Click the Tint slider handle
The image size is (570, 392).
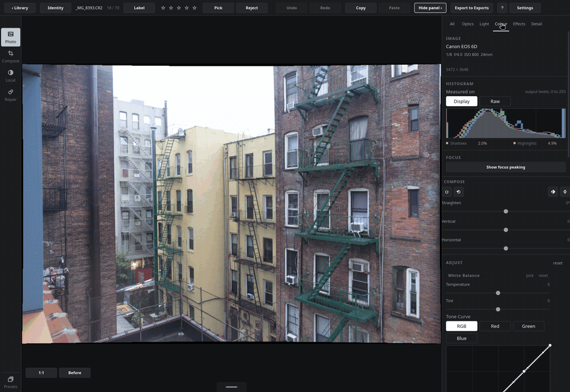tap(498, 309)
